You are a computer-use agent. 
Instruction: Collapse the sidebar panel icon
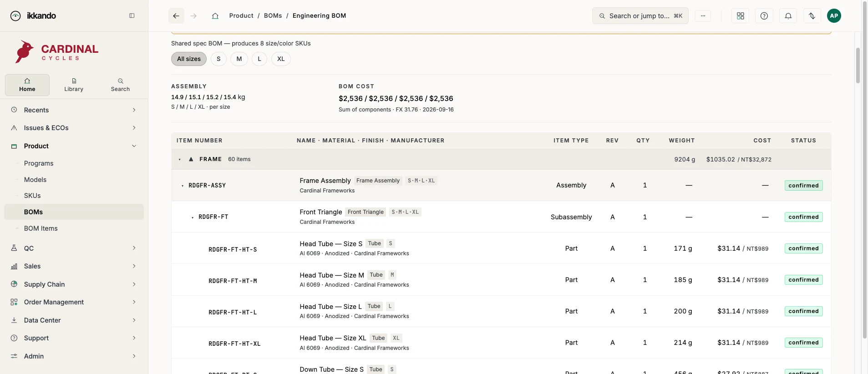click(x=132, y=15)
